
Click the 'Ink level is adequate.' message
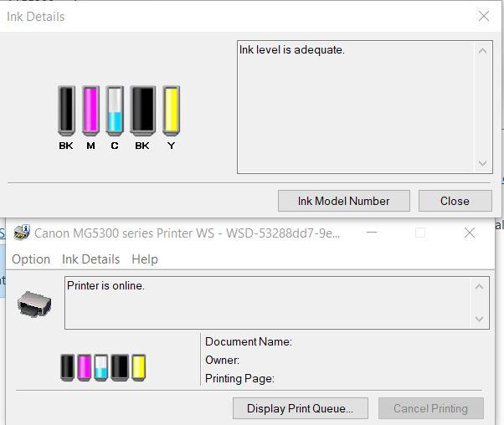[x=292, y=50]
